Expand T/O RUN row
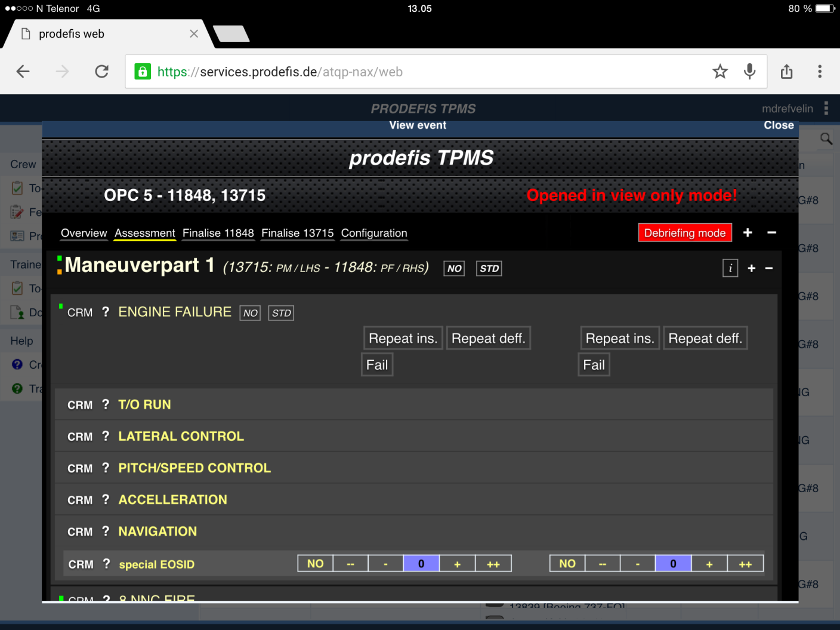 [x=414, y=404]
